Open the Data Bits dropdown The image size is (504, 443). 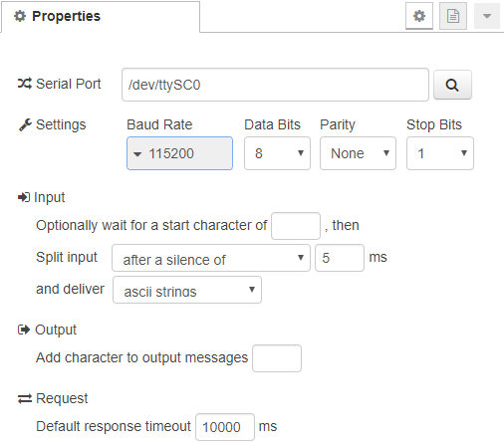(277, 153)
